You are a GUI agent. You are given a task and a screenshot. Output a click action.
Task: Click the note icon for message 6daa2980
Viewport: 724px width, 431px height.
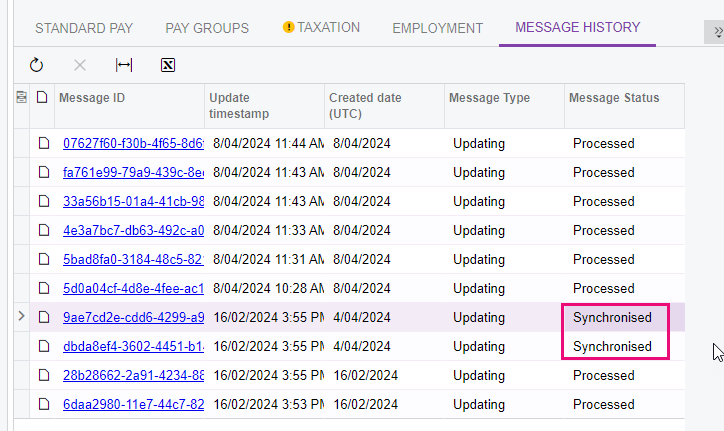click(43, 405)
